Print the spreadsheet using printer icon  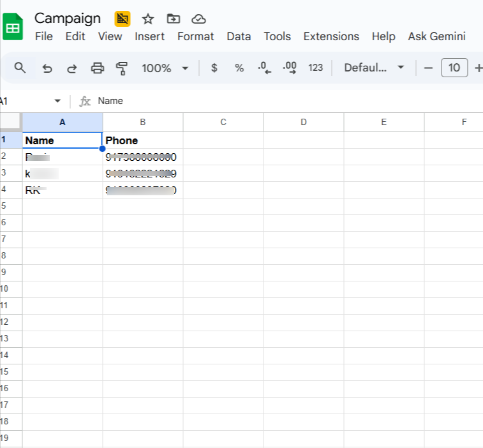(97, 68)
